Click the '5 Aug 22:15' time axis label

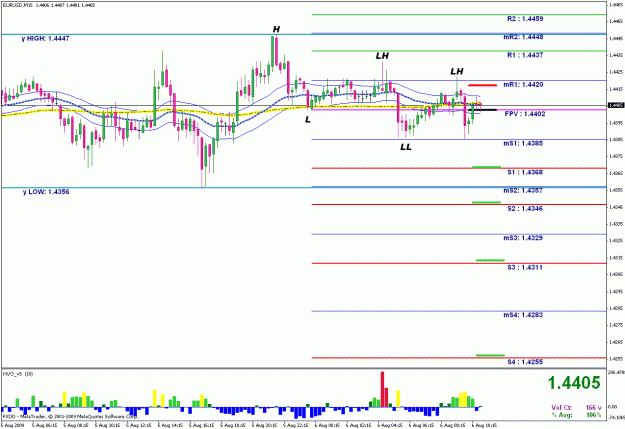(x=295, y=425)
